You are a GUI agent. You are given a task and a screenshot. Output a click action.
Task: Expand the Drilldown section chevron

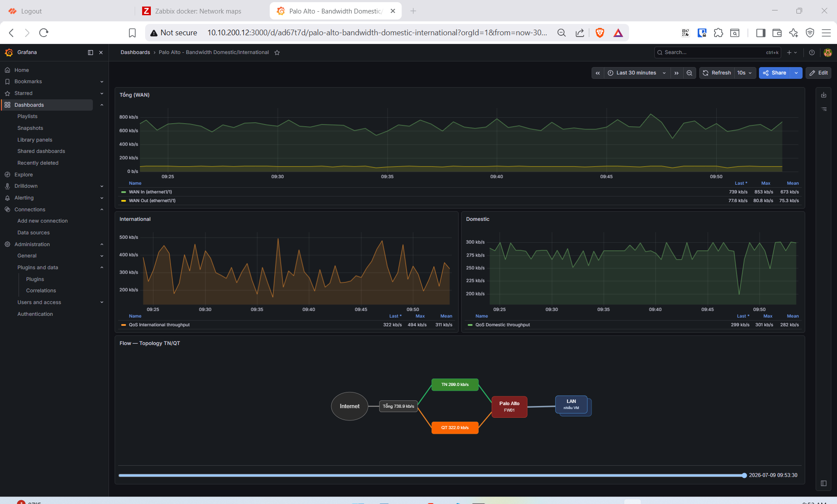point(102,186)
